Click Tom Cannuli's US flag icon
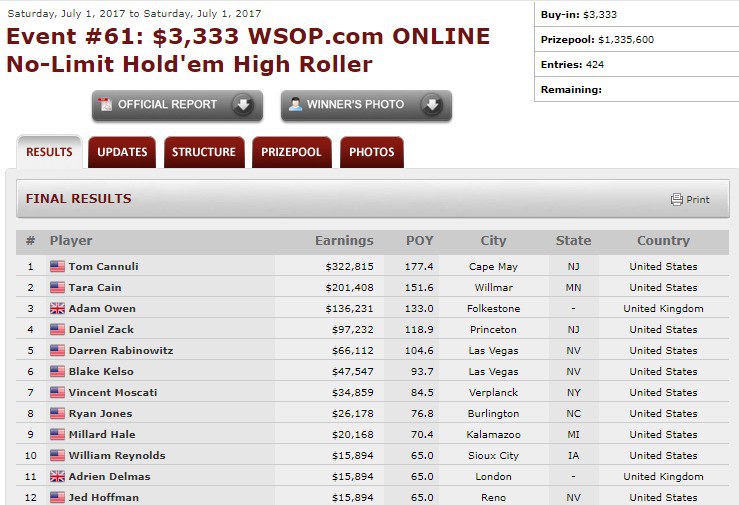The width and height of the screenshot is (739, 505). tap(57, 267)
